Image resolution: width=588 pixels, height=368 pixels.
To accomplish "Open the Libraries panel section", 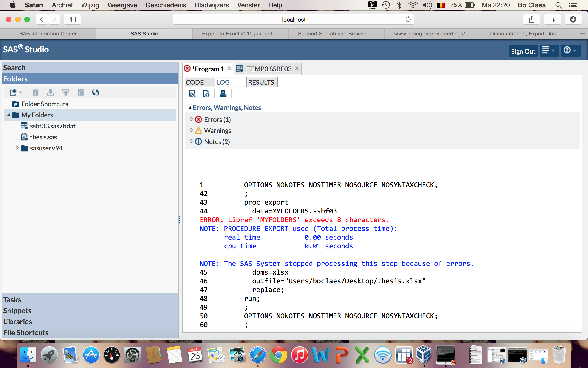I will pos(90,322).
